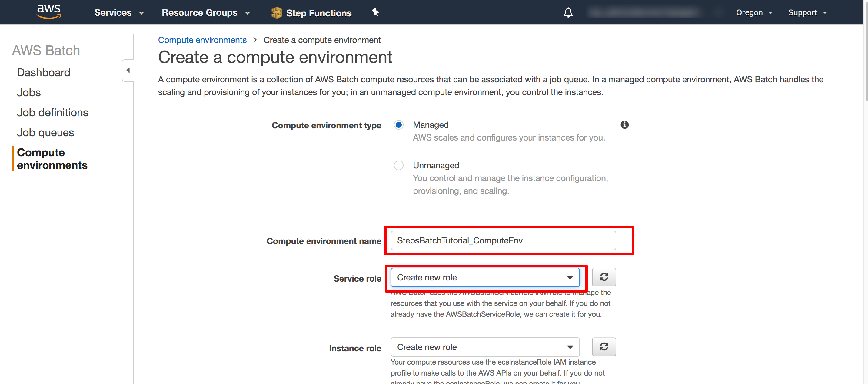
Task: Open Jobs in the sidebar
Action: 29,92
